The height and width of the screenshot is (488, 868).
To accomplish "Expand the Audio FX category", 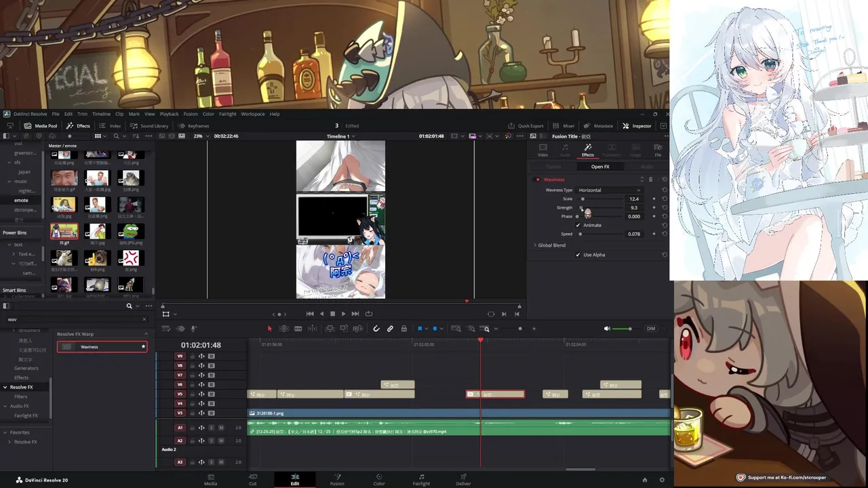I will click(x=5, y=406).
